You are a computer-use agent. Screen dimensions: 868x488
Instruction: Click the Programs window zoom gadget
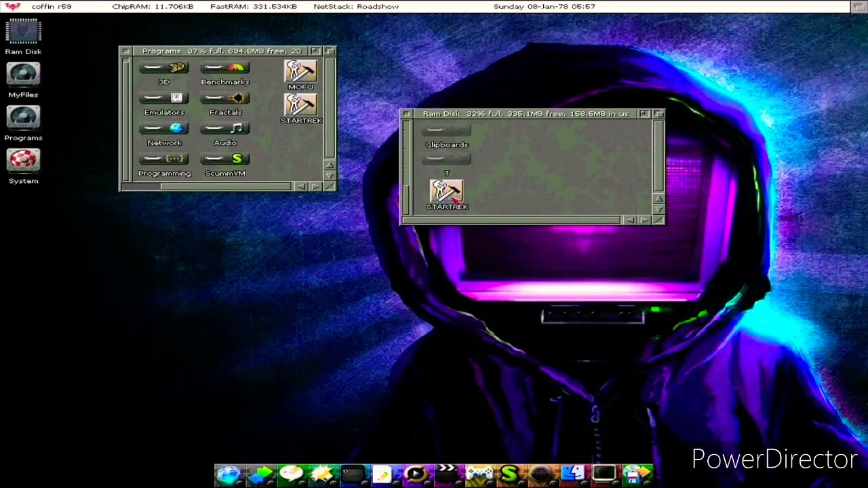315,51
